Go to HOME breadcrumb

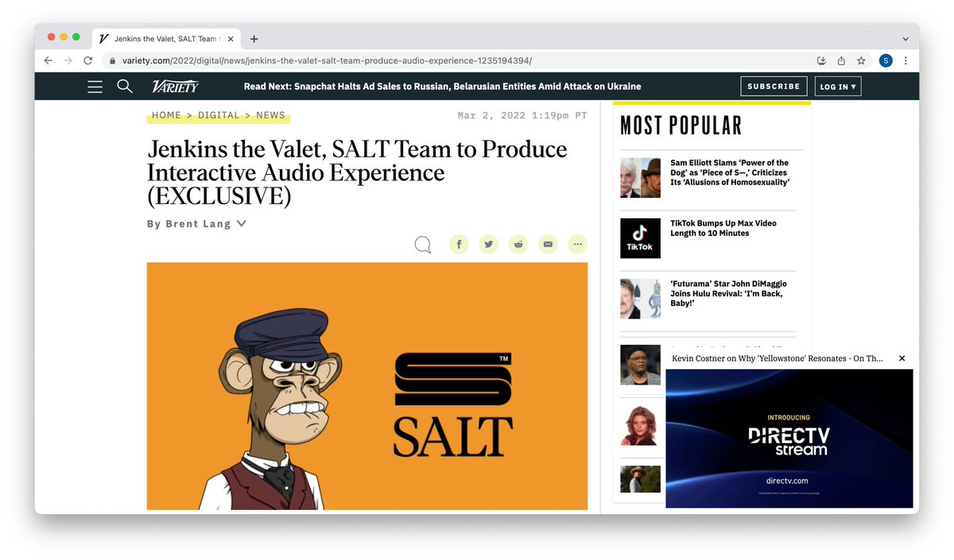point(166,115)
